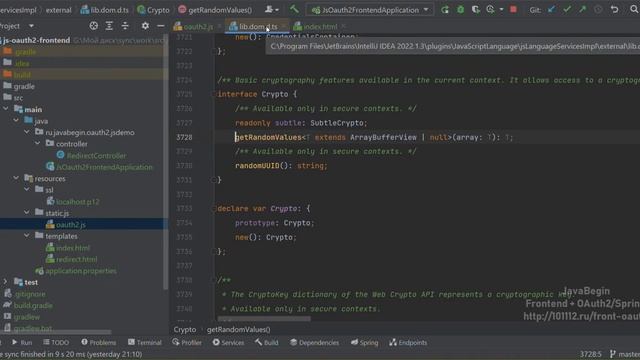The image size is (640, 360).
Task: Rerun JsOauth2FrontendApplication with the green rerun icon
Action: [x=445, y=9]
